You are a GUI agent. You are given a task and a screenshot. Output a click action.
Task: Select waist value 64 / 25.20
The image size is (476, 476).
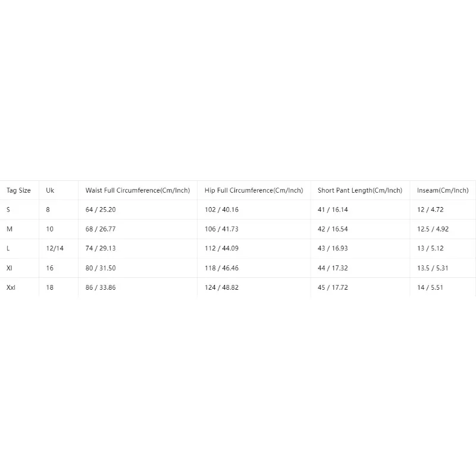101,209
